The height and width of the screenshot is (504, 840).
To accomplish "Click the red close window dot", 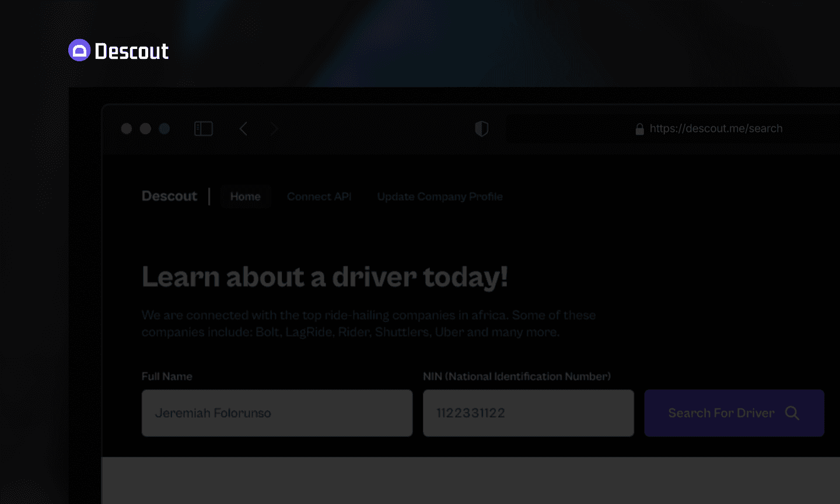I will [x=127, y=128].
